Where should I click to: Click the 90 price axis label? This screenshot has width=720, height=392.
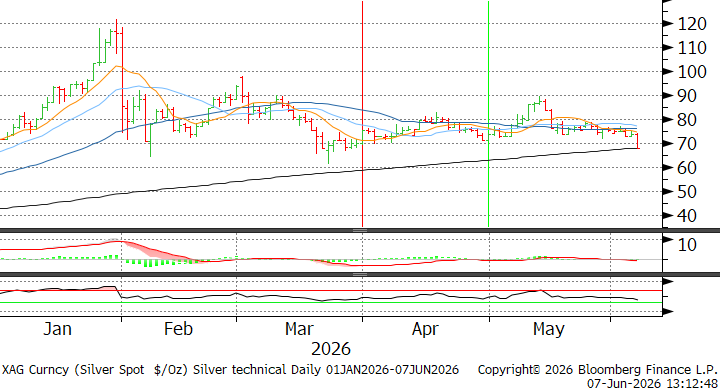pos(687,96)
